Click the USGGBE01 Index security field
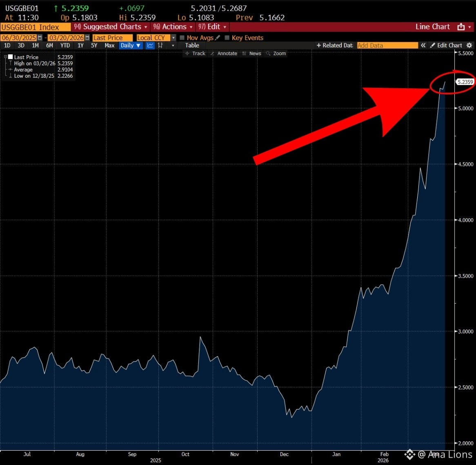Image resolution: width=476 pixels, height=465 pixels. click(35, 27)
